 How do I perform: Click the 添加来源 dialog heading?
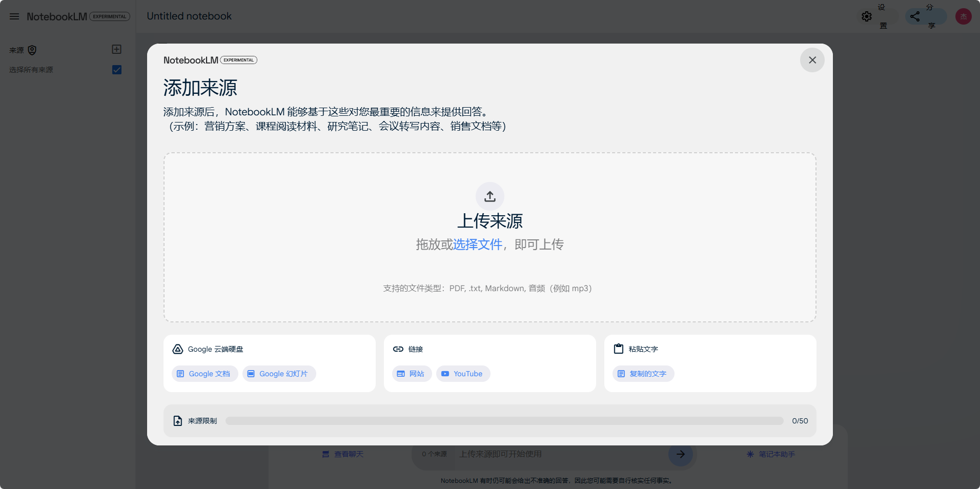point(200,88)
